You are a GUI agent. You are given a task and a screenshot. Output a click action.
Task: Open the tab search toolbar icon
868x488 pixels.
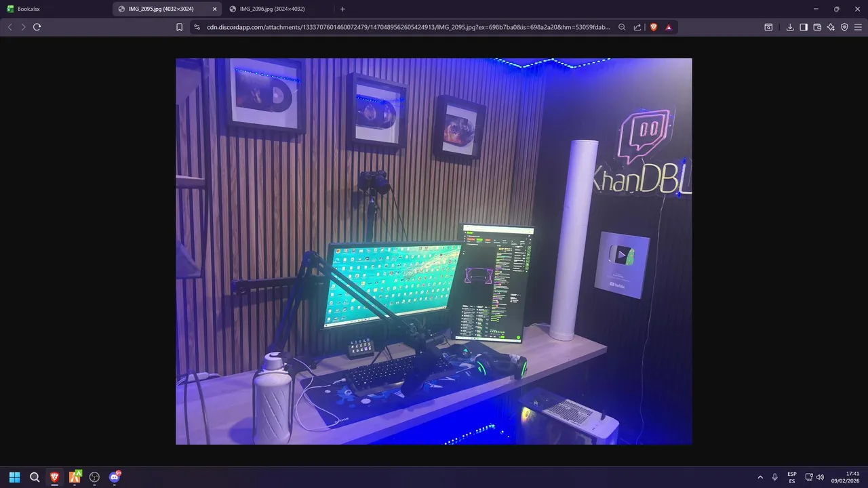[768, 27]
